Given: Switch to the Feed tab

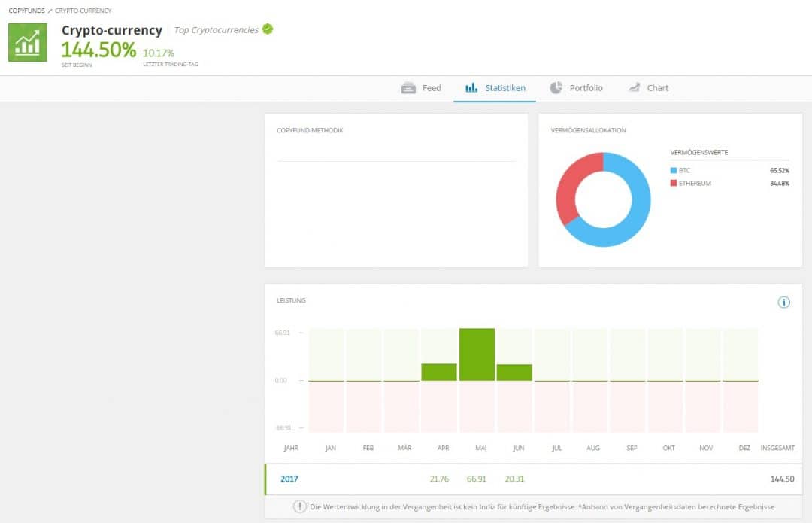Looking at the screenshot, I should pyautogui.click(x=431, y=88).
